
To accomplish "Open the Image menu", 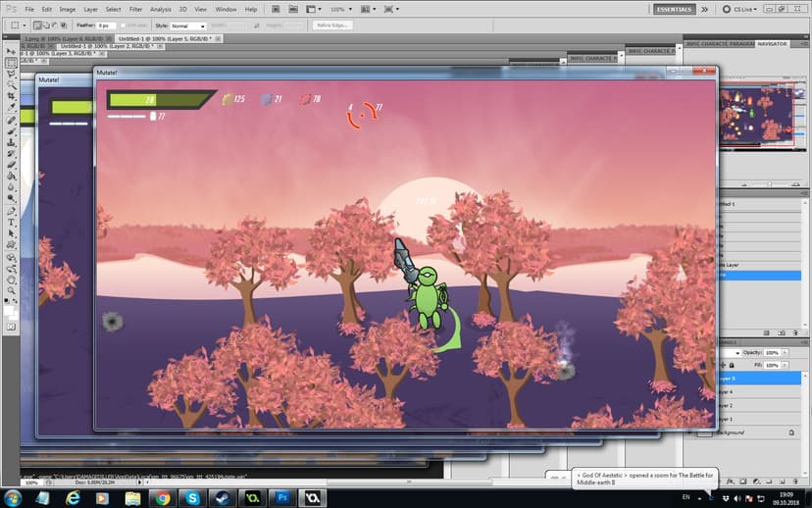I will click(68, 10).
